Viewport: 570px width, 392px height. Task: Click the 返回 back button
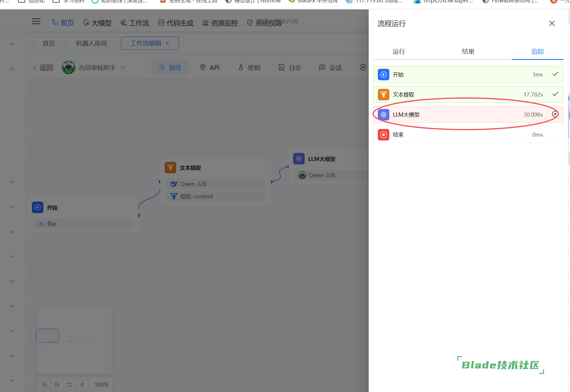tap(43, 68)
